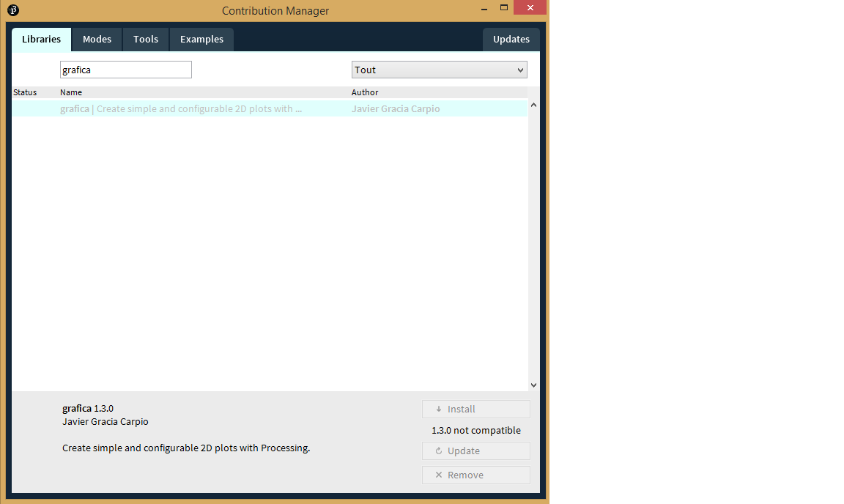The image size is (844, 504).
Task: Maximize the Contribution Manager window
Action: (x=504, y=8)
